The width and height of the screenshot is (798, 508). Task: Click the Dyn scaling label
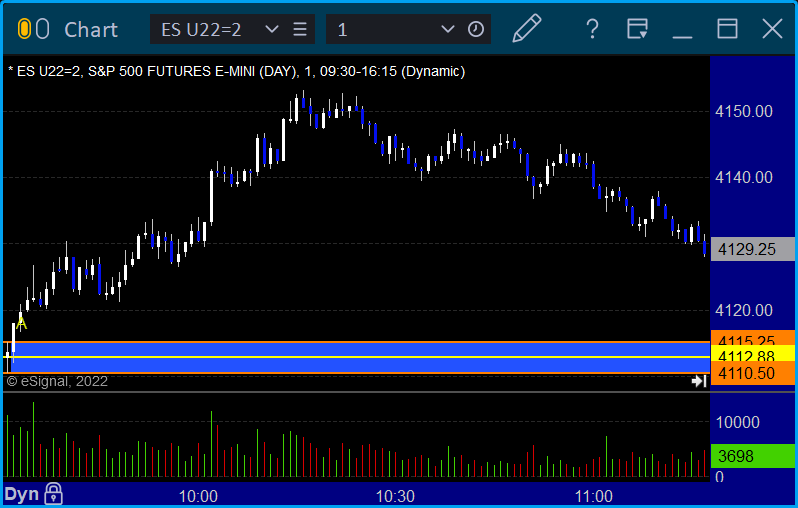21,494
